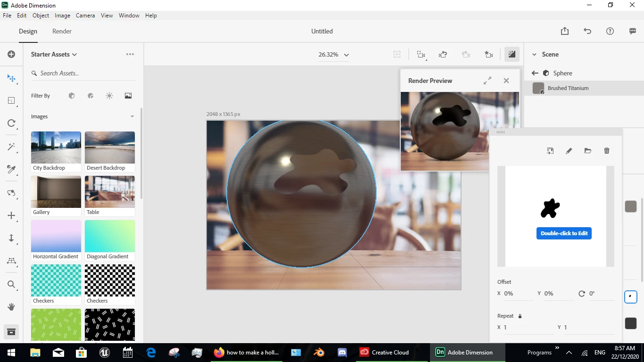Click the Sphere label in Scene panel
This screenshot has height=362, width=644.
pyautogui.click(x=563, y=73)
